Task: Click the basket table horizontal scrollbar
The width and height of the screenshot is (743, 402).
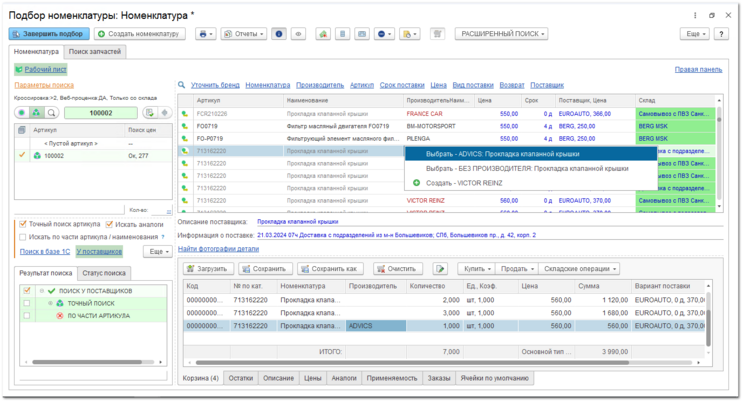Action: point(412,363)
